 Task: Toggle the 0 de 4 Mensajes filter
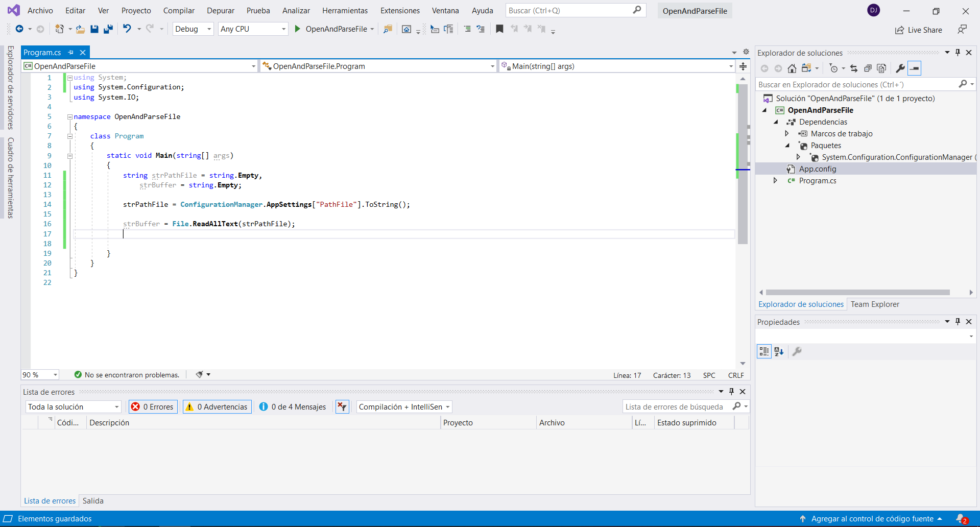pyautogui.click(x=293, y=407)
